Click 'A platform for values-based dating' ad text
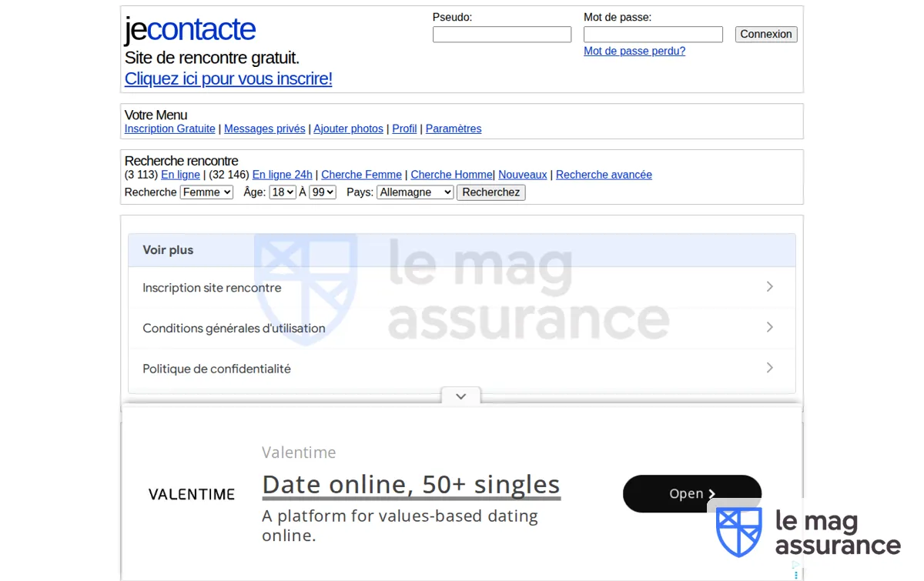Viewport: 924px width, 581px height. click(400, 526)
